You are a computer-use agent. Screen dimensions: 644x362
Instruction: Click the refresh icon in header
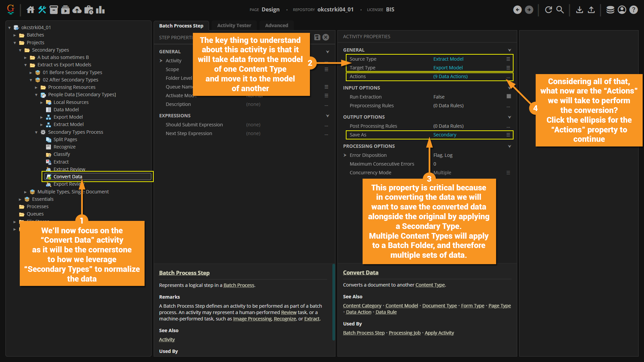(548, 10)
